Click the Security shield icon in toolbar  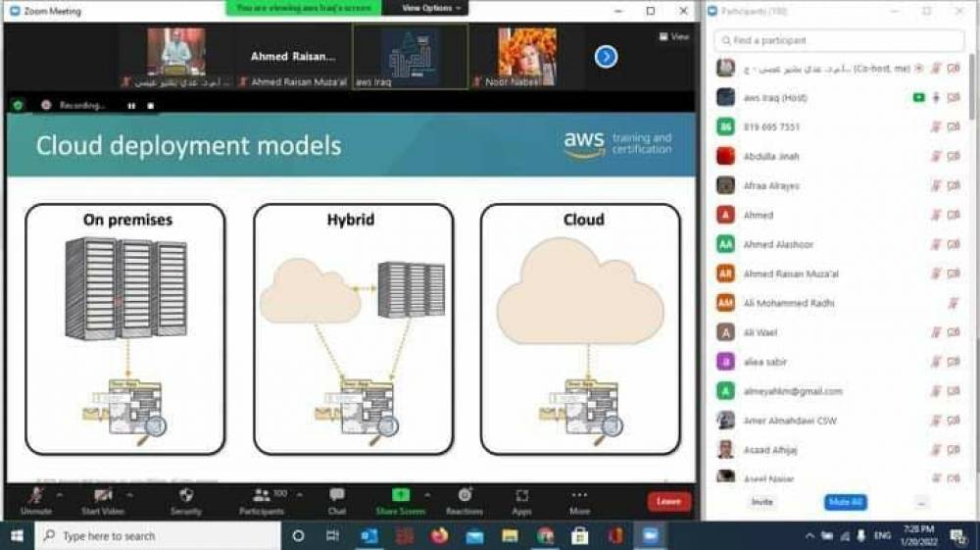186,495
